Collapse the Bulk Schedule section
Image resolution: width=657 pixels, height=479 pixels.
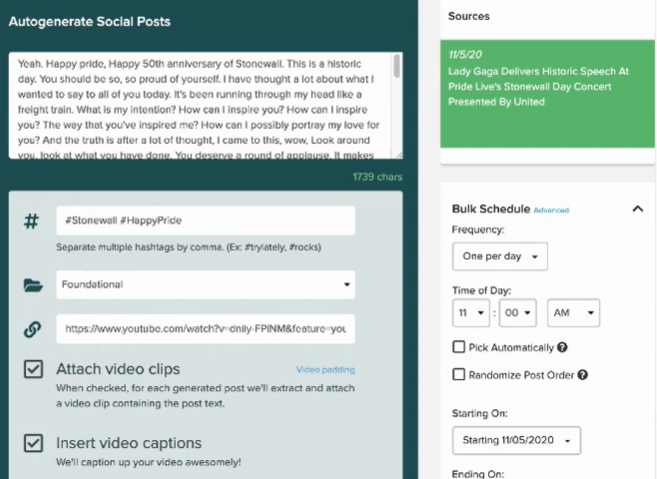637,209
